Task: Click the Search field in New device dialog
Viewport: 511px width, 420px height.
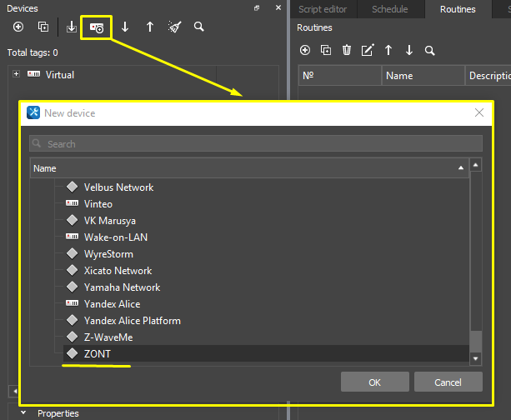Action: click(x=255, y=143)
